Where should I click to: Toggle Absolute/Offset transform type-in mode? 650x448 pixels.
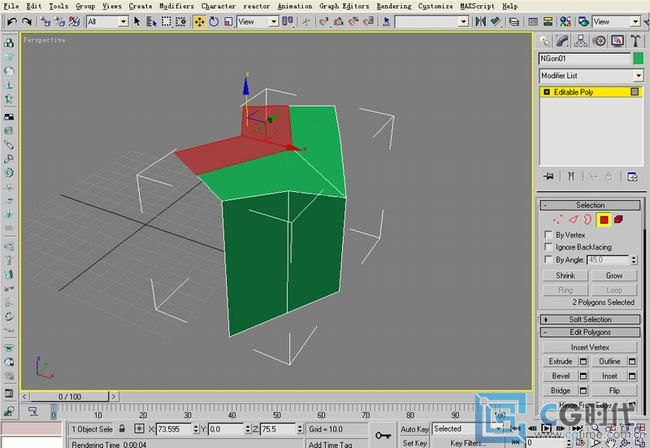139,429
